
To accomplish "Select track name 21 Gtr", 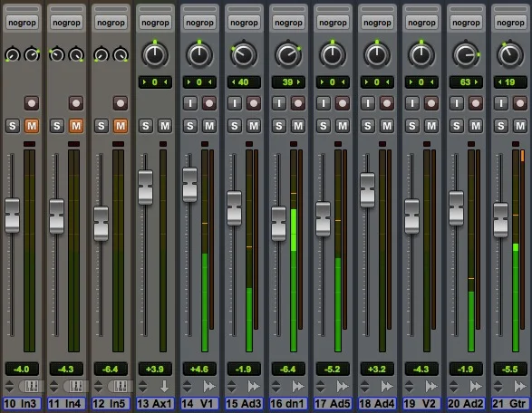I will pyautogui.click(x=510, y=404).
